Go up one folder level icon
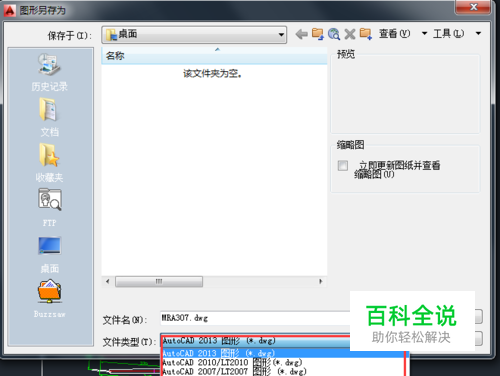The image size is (500, 376). tap(318, 34)
